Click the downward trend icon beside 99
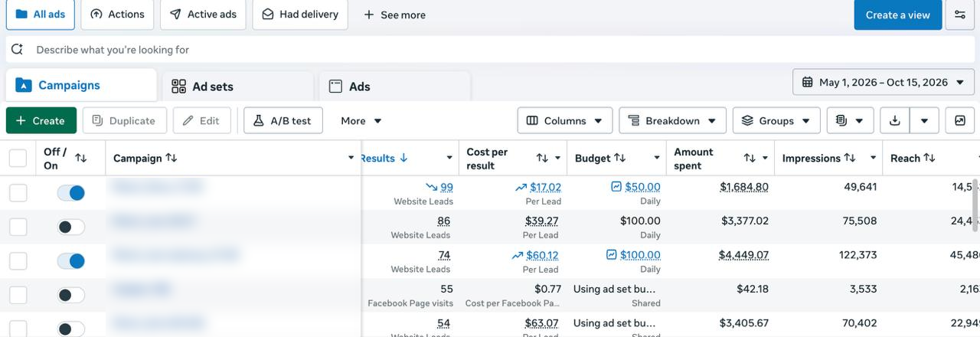Screen dimensions: 980x337 pos(432,187)
